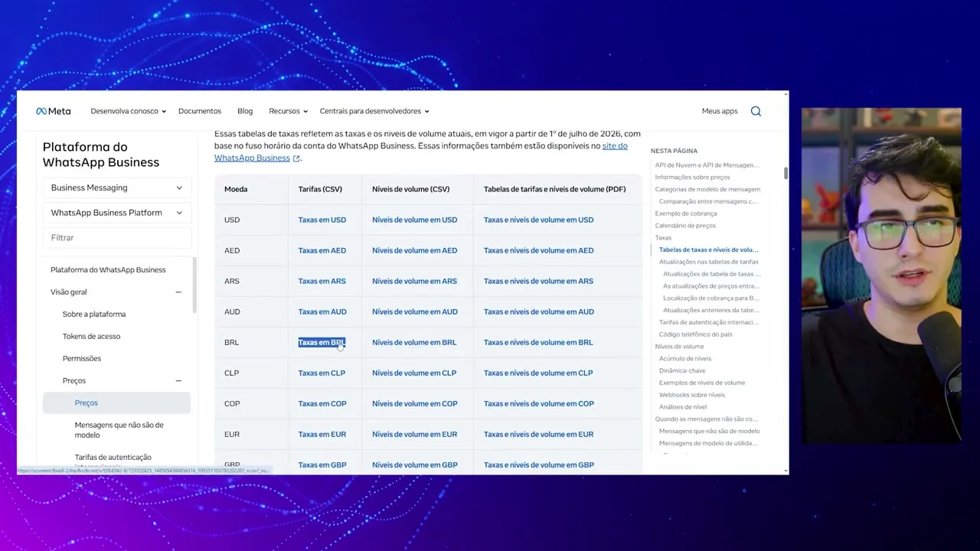Screen dimensions: 980x551
Task: Open Níveis de volume em USD
Action: tap(414, 220)
